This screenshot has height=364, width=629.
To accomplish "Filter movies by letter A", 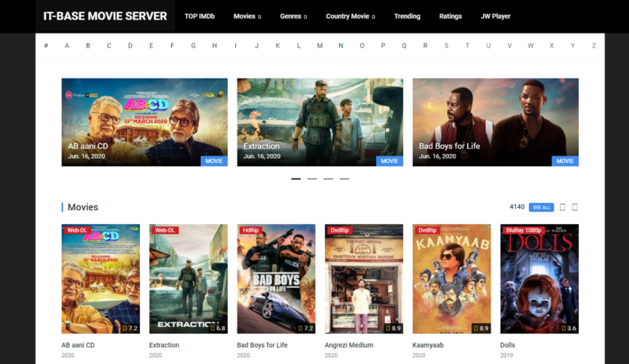I will [x=67, y=46].
